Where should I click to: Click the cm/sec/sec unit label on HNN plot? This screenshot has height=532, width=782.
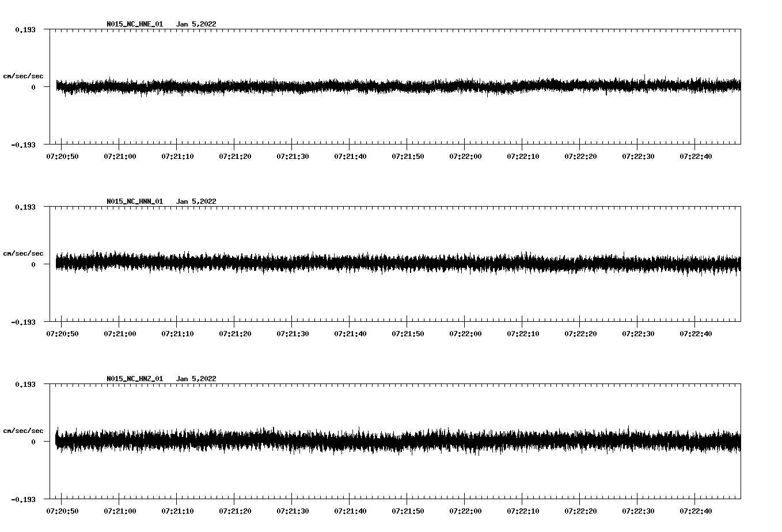pyautogui.click(x=23, y=253)
